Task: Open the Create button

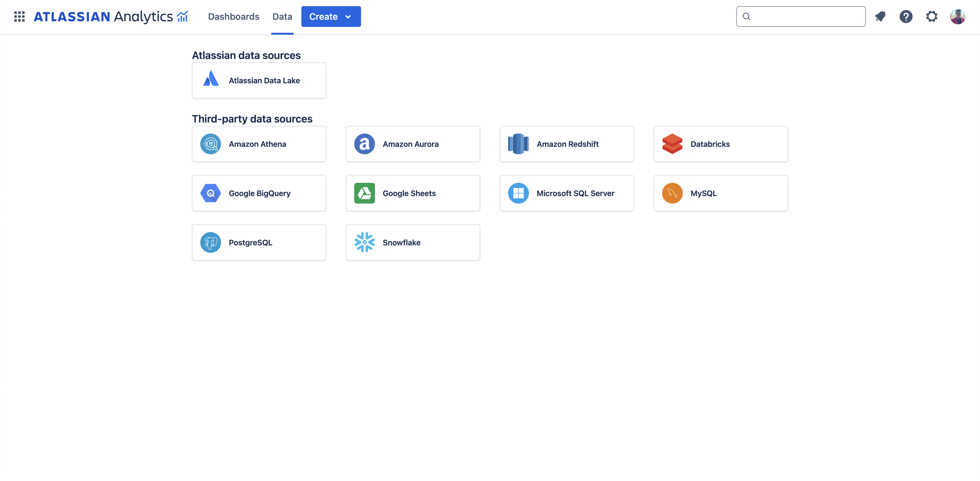Action: point(331,16)
